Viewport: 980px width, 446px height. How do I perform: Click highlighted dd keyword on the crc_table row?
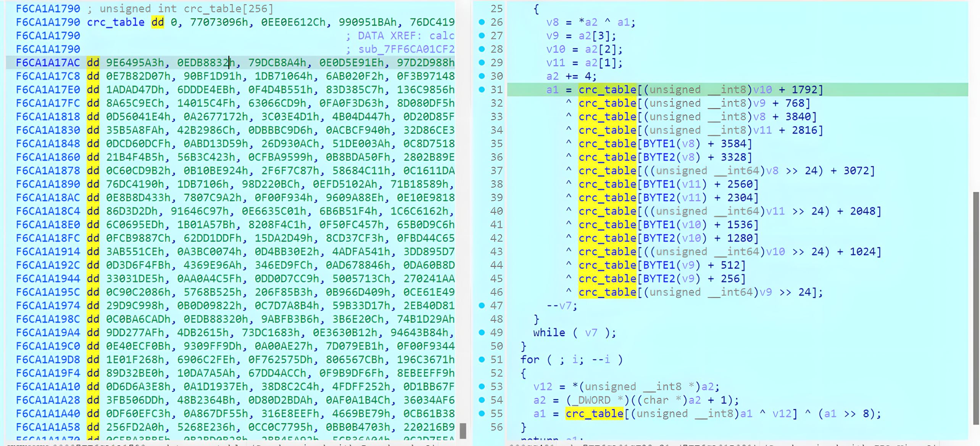coord(157,22)
